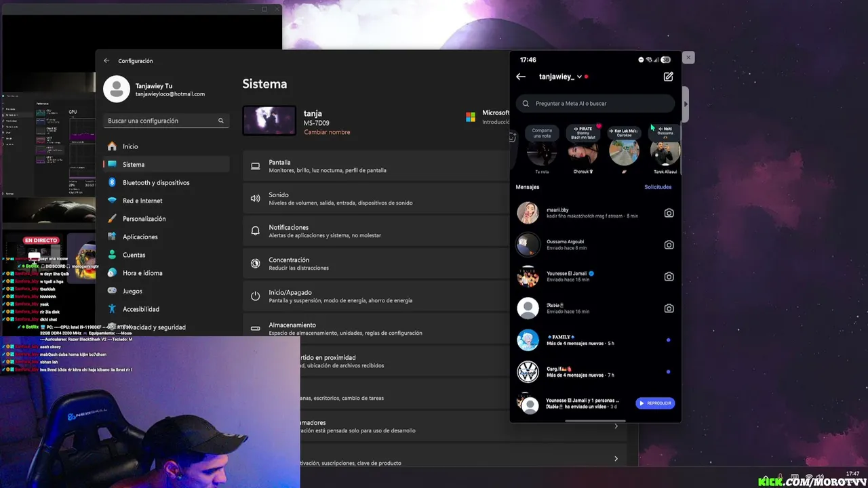
Task: Click the Preguntar a Meta AI search field
Action: 595,104
